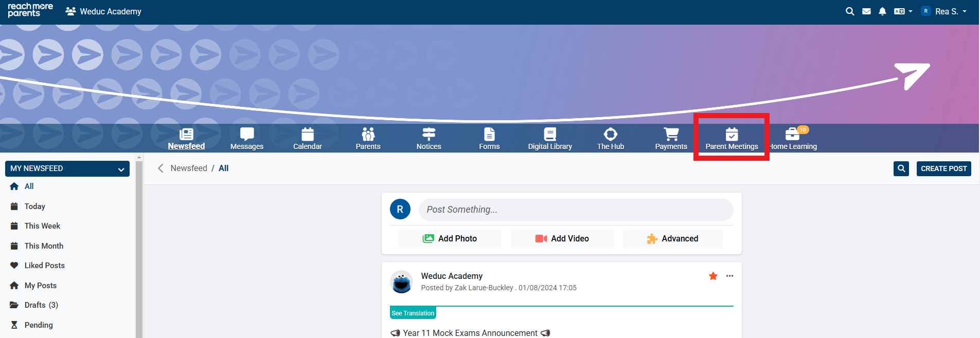Image resolution: width=980 pixels, height=338 pixels.
Task: Toggle the favourite star on Weduc Academy post
Action: click(713, 276)
